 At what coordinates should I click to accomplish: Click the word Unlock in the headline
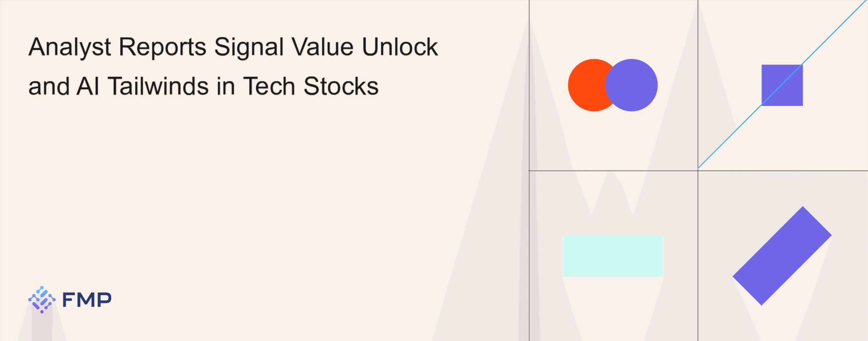(x=400, y=46)
